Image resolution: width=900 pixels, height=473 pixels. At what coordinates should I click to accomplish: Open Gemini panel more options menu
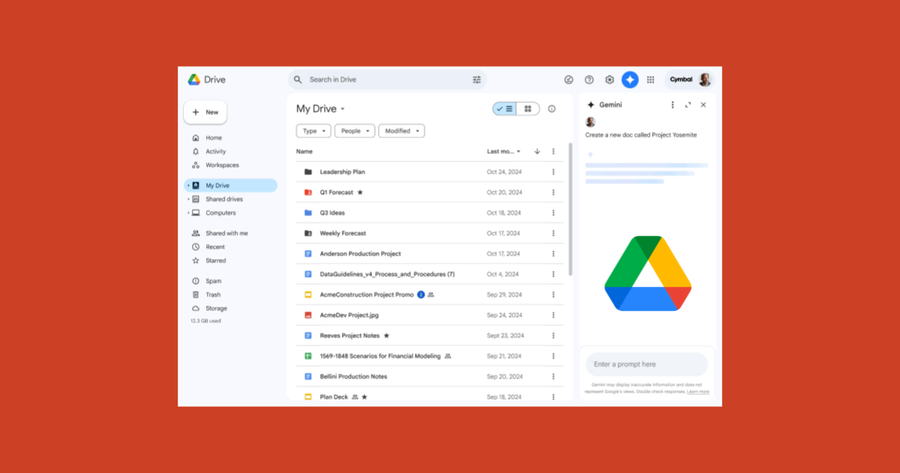point(672,105)
